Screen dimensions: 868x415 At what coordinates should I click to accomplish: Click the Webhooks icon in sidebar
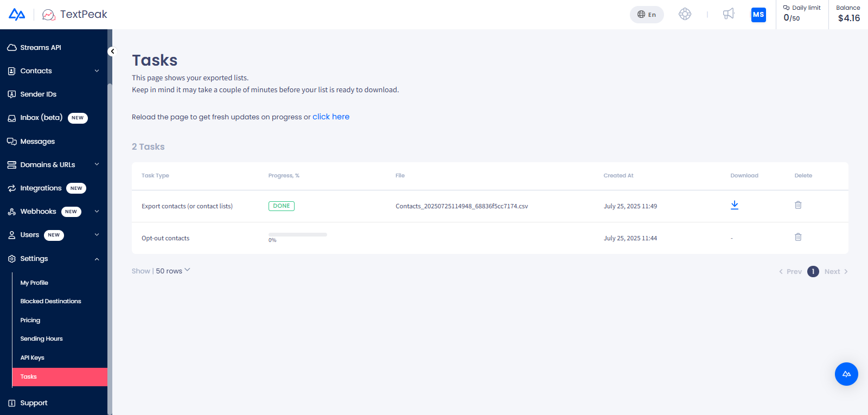[11, 212]
